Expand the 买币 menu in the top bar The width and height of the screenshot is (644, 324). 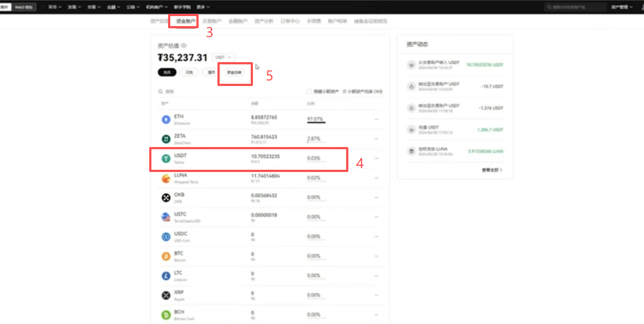click(x=54, y=7)
